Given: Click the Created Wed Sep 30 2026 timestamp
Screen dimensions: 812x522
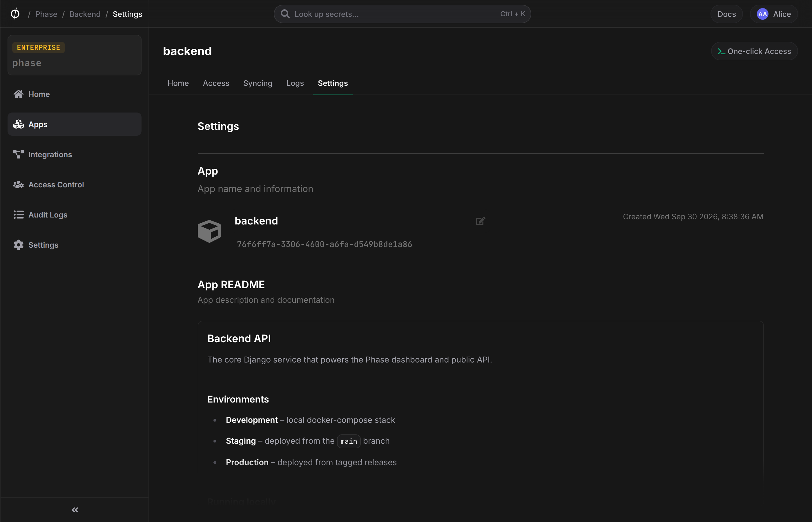Looking at the screenshot, I should (x=693, y=216).
